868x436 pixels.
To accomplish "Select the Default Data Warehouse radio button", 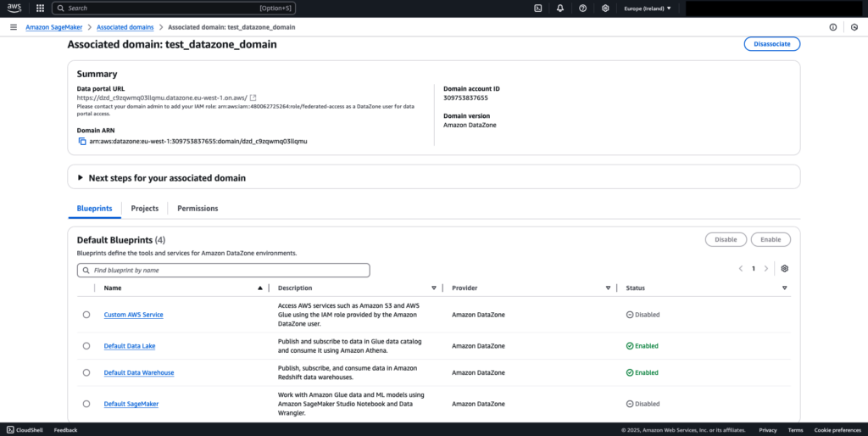I will tap(86, 373).
